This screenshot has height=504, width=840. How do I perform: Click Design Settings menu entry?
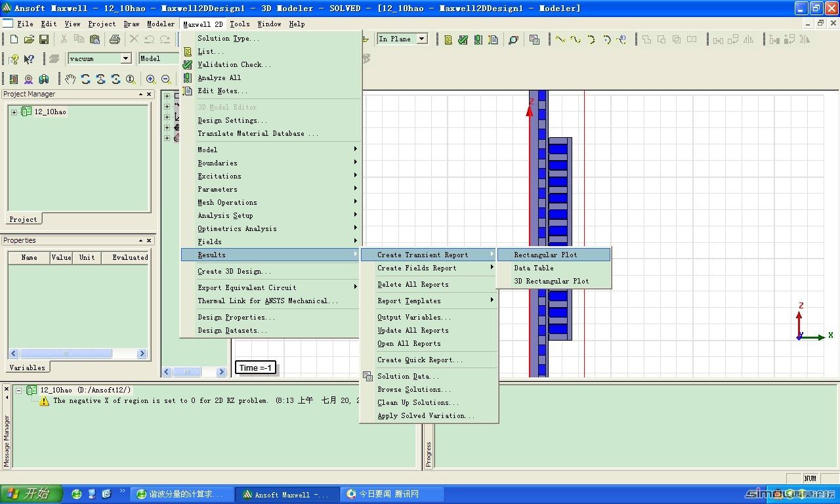[x=271, y=120]
